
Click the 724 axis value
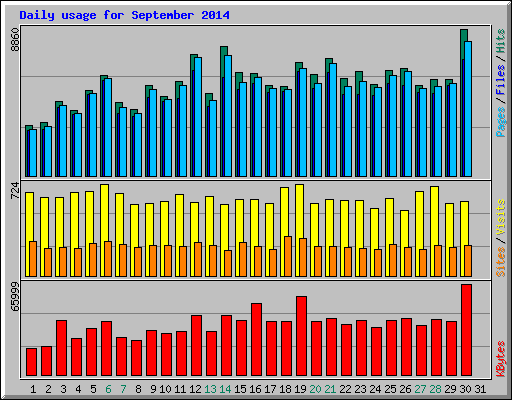point(15,190)
